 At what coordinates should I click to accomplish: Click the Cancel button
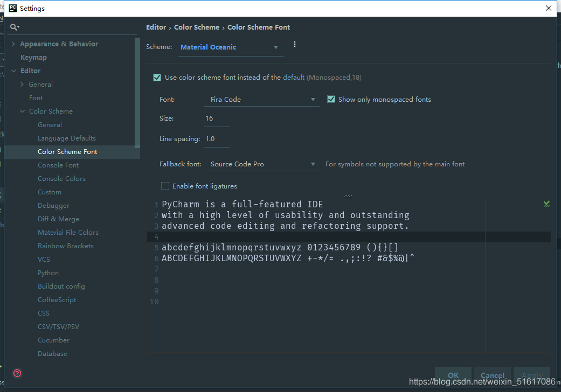[x=493, y=375]
